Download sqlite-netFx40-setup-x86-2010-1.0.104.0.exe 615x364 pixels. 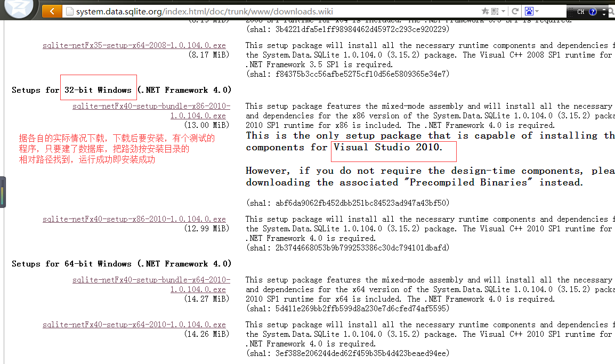tap(134, 219)
